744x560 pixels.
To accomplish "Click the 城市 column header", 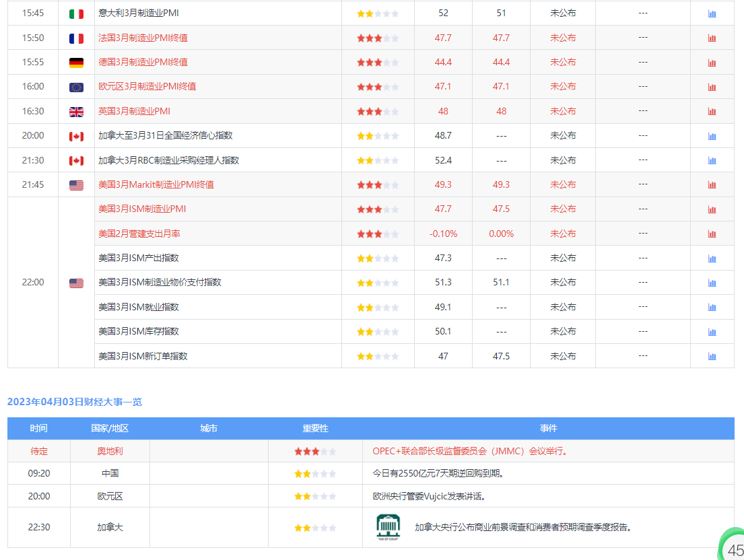I will pos(209,428).
